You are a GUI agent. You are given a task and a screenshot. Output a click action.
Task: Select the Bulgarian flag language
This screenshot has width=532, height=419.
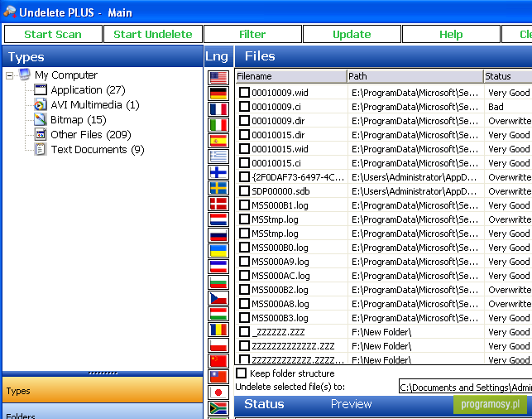(x=218, y=282)
